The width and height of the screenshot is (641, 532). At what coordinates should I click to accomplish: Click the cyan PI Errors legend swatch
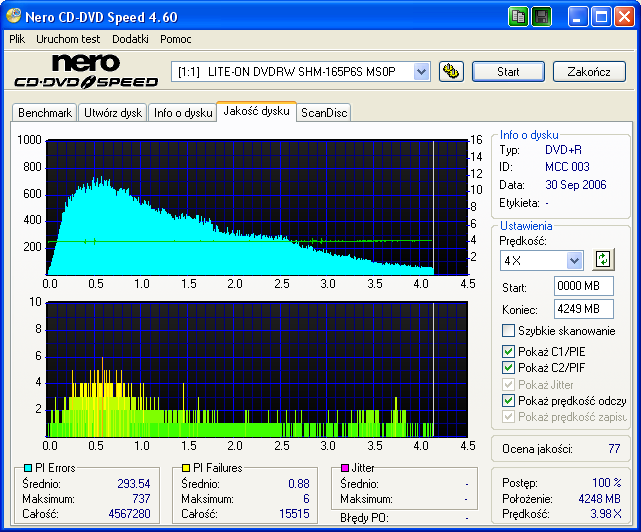28,467
